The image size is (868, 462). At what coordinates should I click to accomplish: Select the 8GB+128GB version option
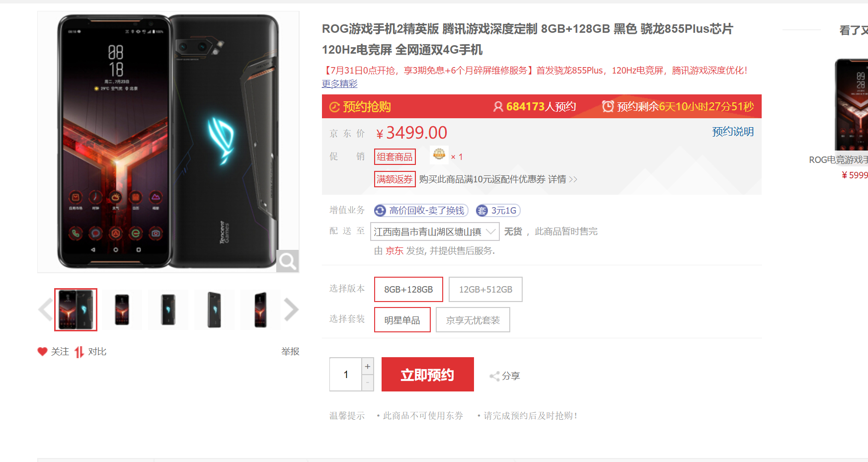pyautogui.click(x=408, y=289)
